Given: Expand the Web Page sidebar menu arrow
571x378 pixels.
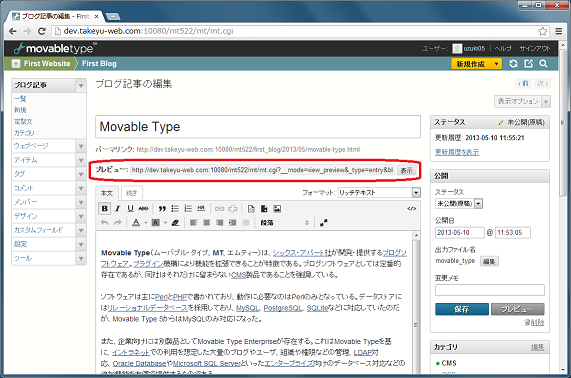Looking at the screenshot, I should (81, 146).
